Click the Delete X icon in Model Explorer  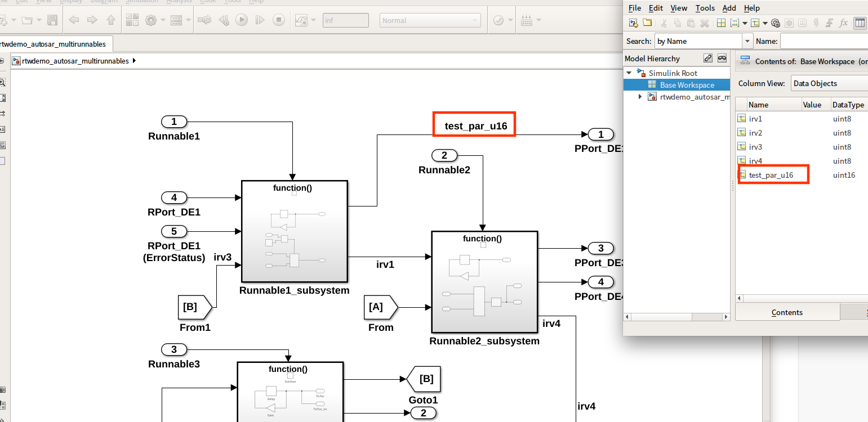point(705,23)
